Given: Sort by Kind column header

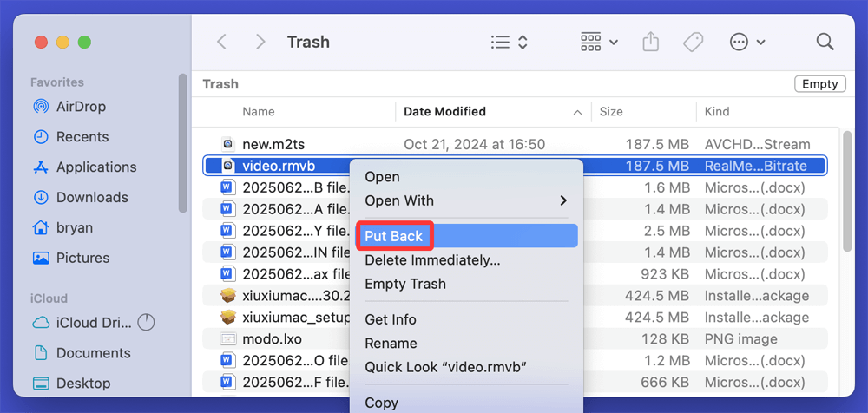Looking at the screenshot, I should pos(716,111).
